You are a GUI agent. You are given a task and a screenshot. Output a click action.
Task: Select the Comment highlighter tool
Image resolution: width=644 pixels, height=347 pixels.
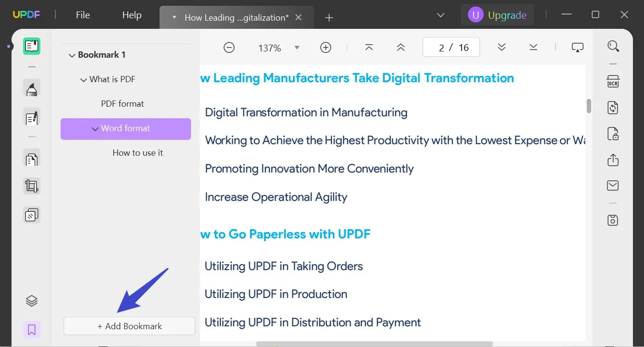[x=32, y=88]
